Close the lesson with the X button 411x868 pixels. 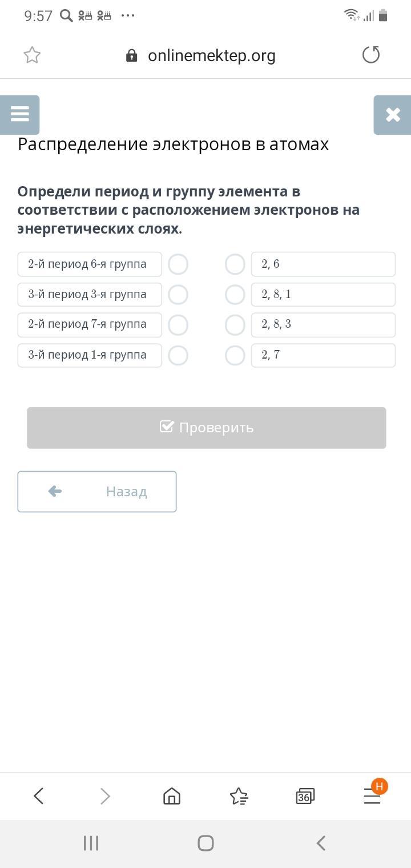pos(393,115)
